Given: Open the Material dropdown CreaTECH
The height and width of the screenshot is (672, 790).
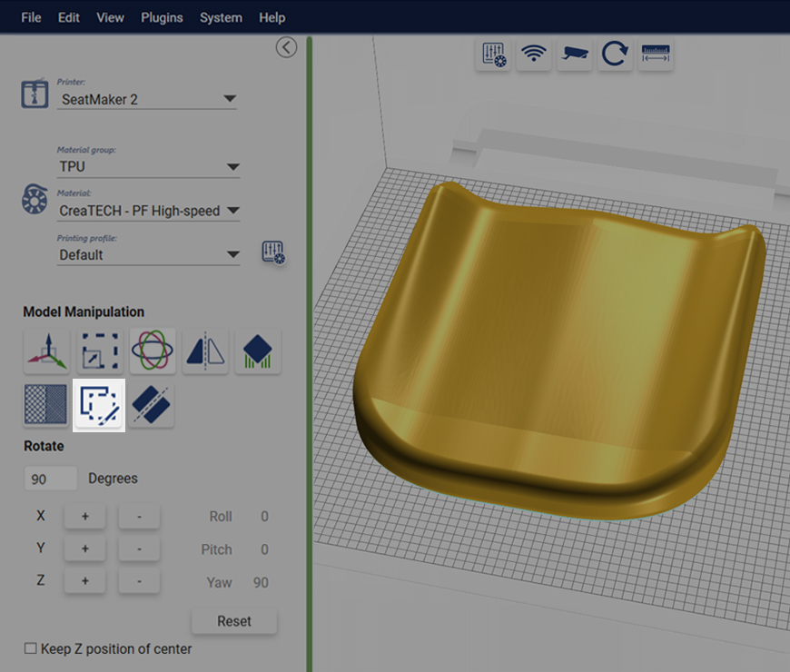Looking at the screenshot, I should 148,211.
